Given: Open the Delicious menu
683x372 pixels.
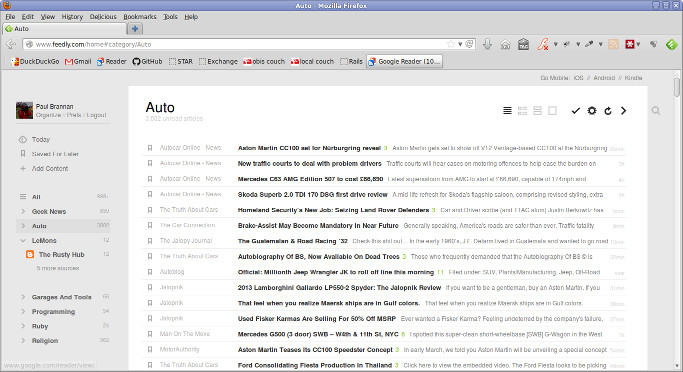Looking at the screenshot, I should point(103,17).
